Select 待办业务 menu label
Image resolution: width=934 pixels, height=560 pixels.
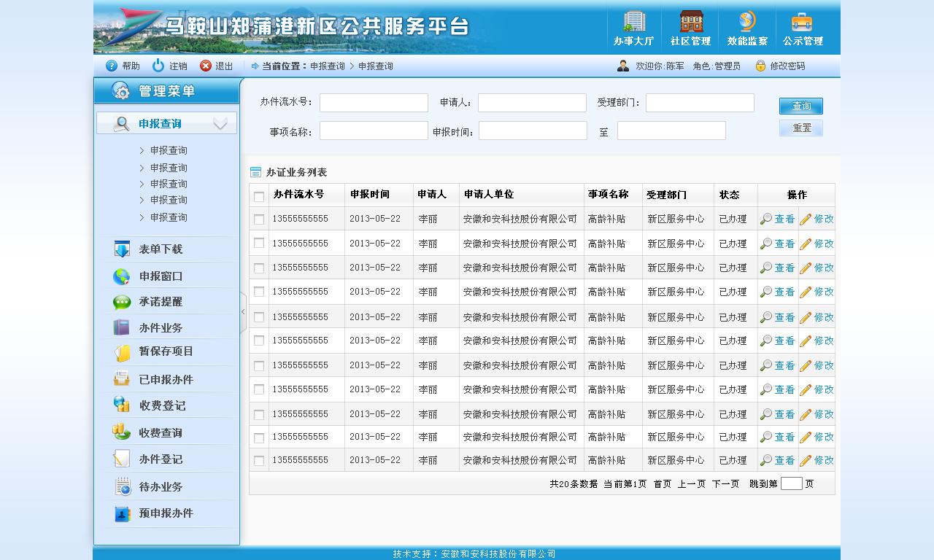[x=161, y=487]
